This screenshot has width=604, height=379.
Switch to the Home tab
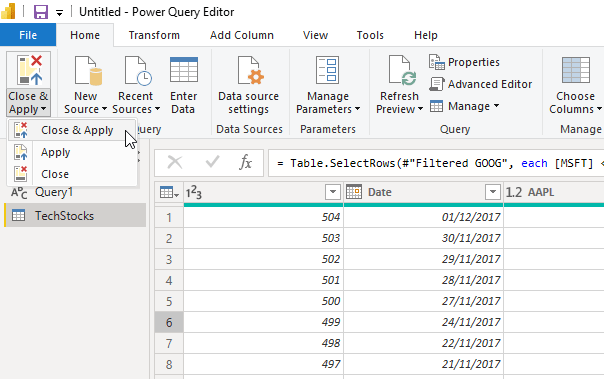pyautogui.click(x=85, y=35)
